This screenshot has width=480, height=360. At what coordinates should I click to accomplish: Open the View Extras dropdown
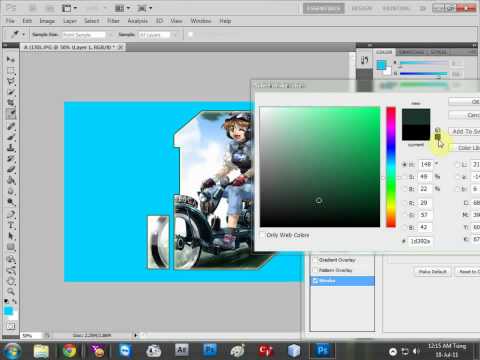coord(70,8)
